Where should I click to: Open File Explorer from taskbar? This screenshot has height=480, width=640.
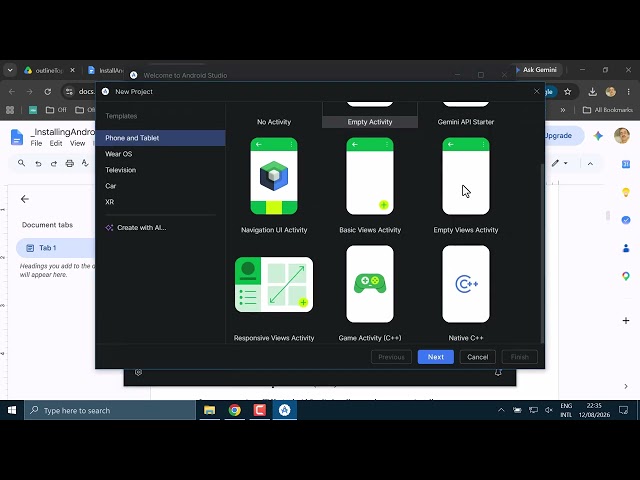pyautogui.click(x=209, y=410)
